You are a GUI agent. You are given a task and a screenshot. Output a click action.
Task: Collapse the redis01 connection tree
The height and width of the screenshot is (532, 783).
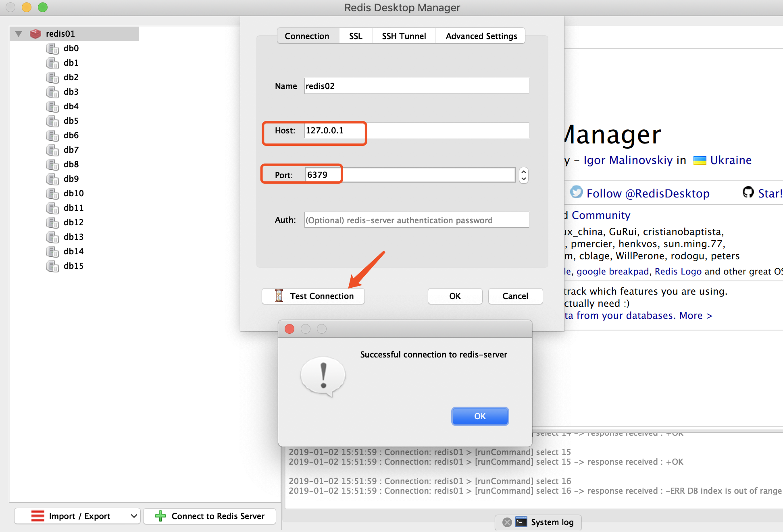coord(19,34)
